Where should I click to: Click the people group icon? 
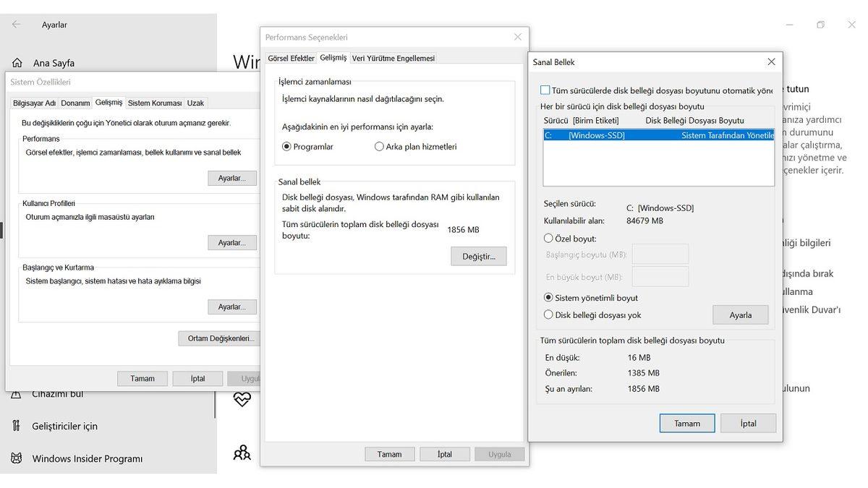(242, 453)
